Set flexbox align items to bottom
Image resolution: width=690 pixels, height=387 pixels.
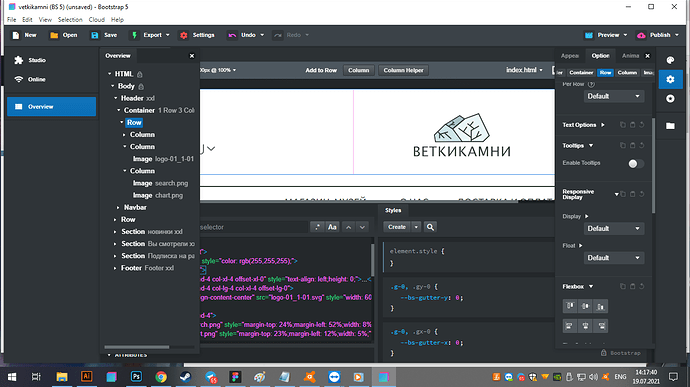click(x=601, y=306)
